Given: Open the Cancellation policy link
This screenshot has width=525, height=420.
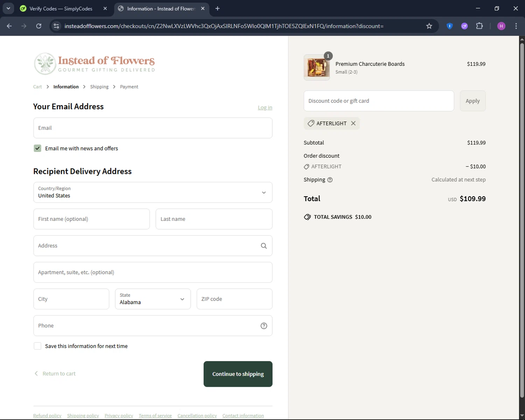Looking at the screenshot, I should pos(197,415).
